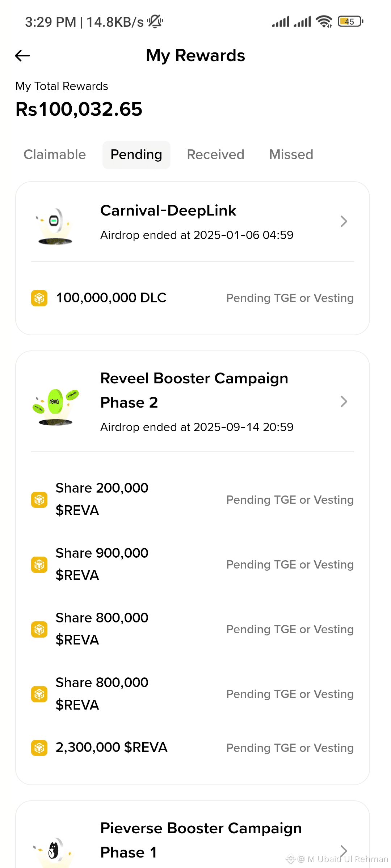Screen dimensions: 391x868
Task: Switch to the Missed tab
Action: tap(291, 155)
